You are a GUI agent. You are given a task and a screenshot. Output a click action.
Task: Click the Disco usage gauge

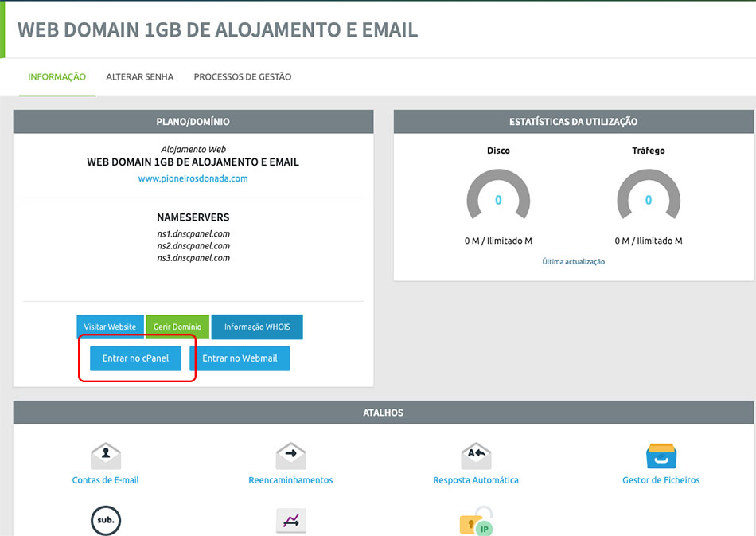coord(498,199)
